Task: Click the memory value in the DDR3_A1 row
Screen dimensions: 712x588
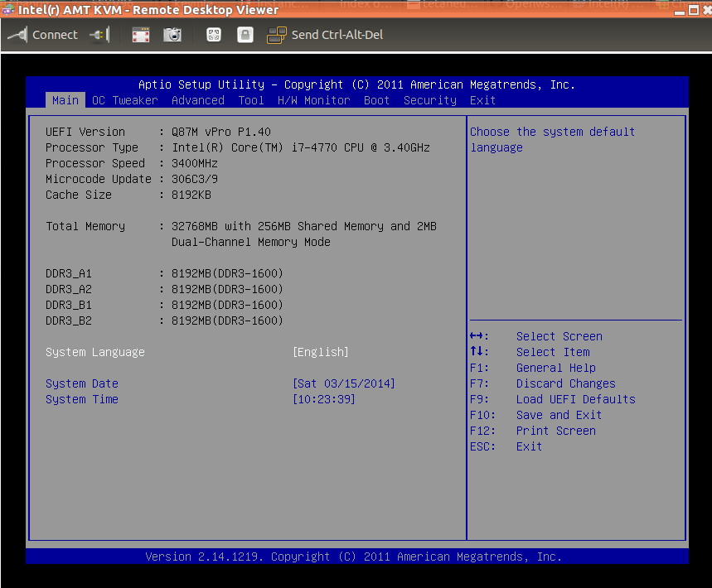Action: [x=227, y=273]
